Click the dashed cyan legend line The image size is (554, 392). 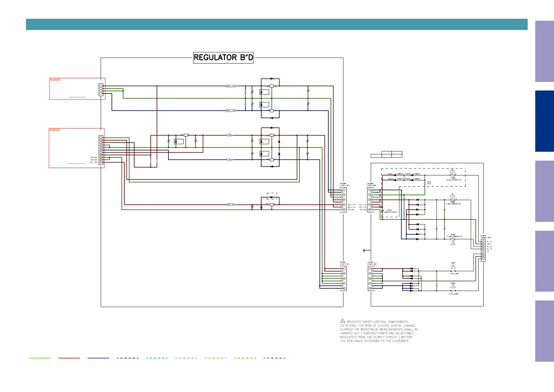click(x=157, y=358)
